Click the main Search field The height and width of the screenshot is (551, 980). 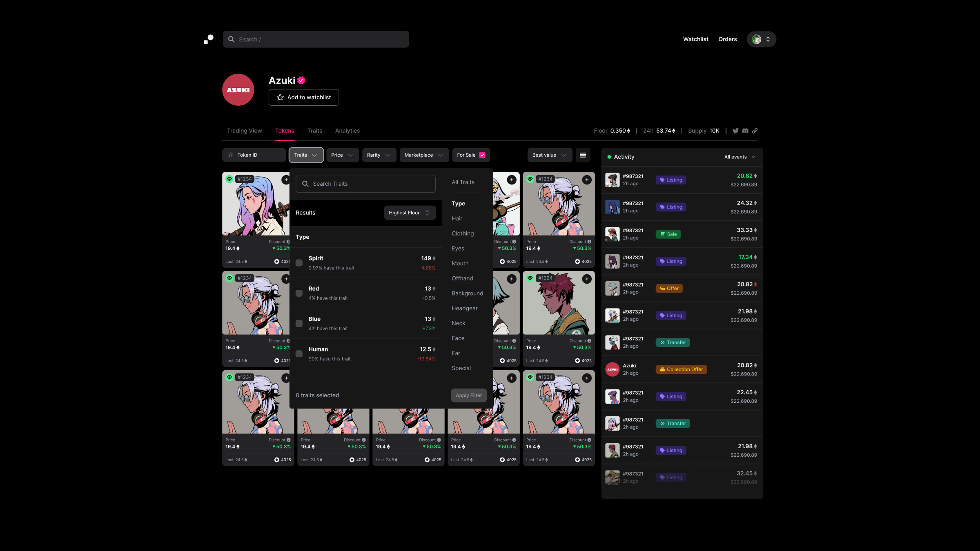(x=316, y=39)
